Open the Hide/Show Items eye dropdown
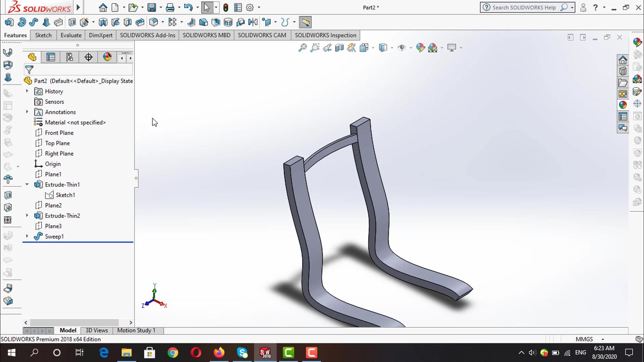The width and height of the screenshot is (644, 362). (411, 48)
